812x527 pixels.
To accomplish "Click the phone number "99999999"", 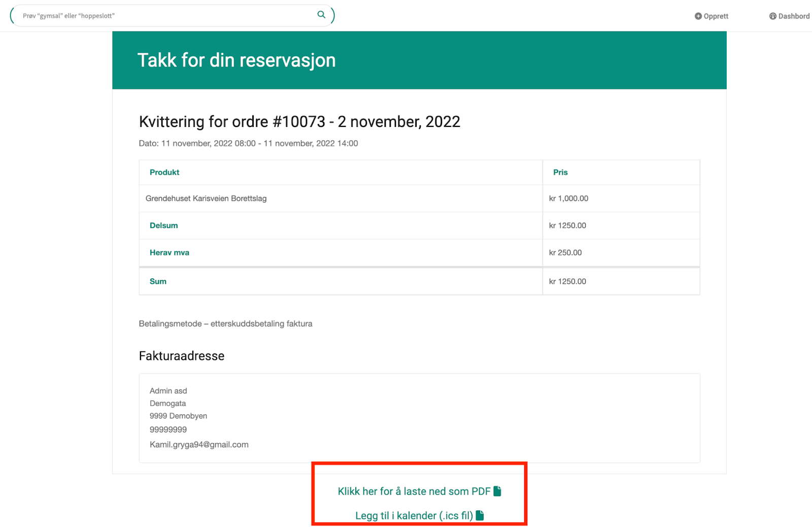I will 168,430.
